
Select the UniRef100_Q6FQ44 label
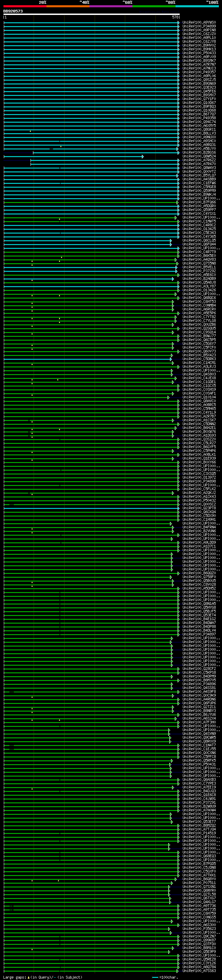199,244
